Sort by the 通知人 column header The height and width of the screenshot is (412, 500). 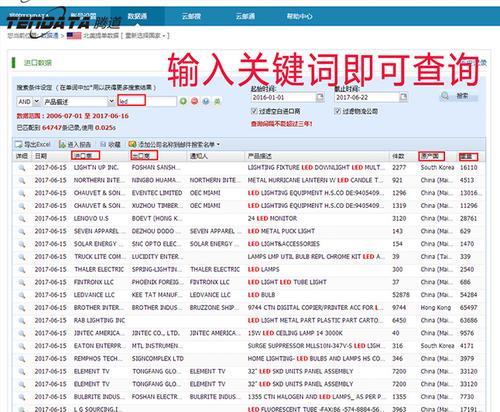coord(199,156)
